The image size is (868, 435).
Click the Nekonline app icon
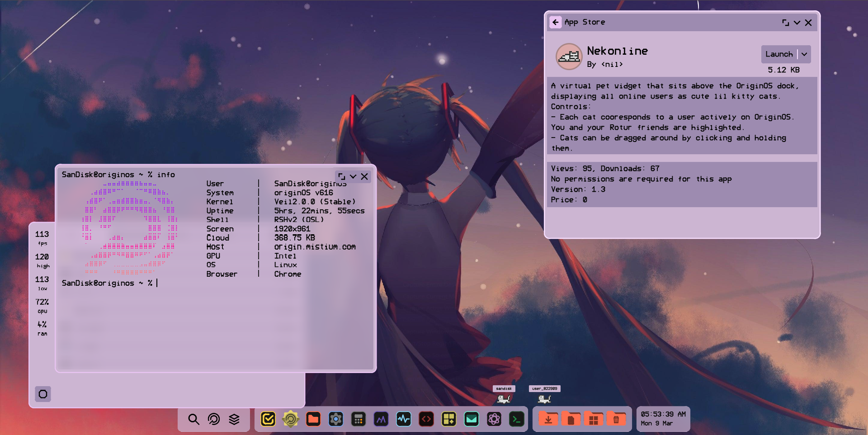[569, 57]
